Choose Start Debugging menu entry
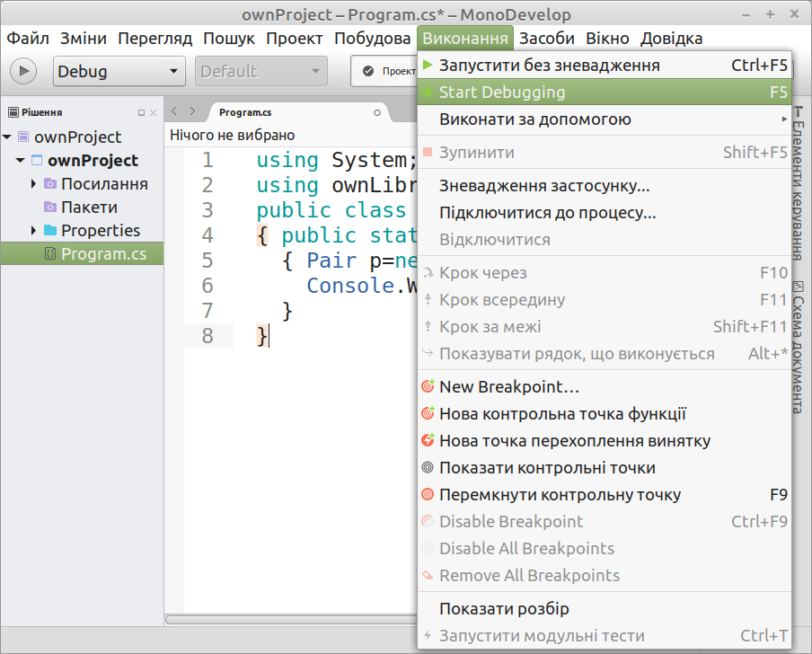The width and height of the screenshot is (812, 654). tap(605, 93)
